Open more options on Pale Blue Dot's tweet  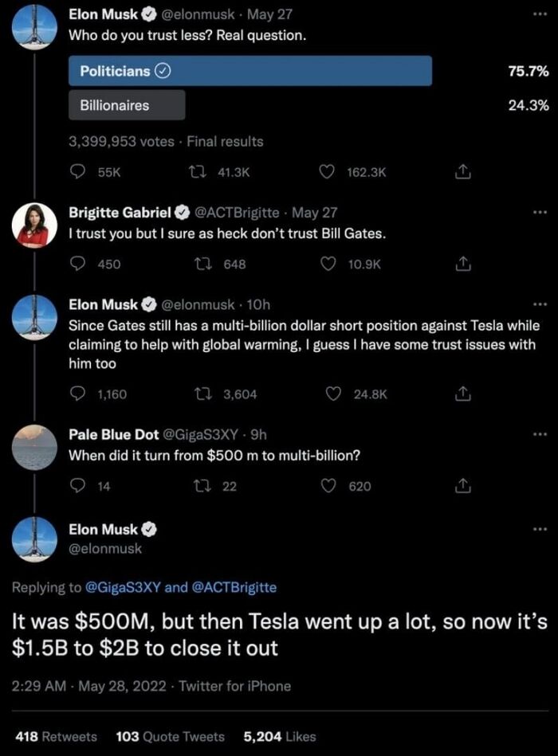tap(541, 434)
